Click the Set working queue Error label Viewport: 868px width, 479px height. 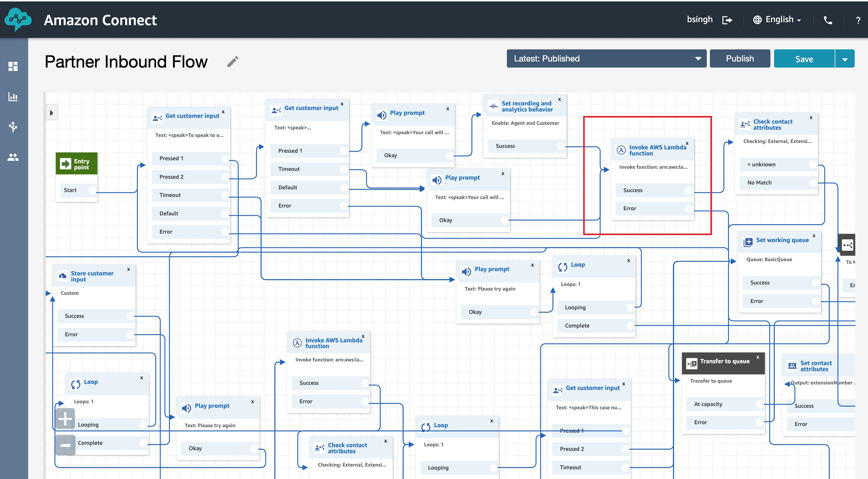(x=757, y=301)
